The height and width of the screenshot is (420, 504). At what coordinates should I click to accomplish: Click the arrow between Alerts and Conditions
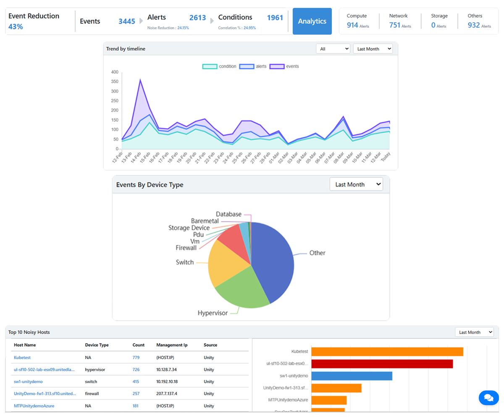[x=212, y=21]
